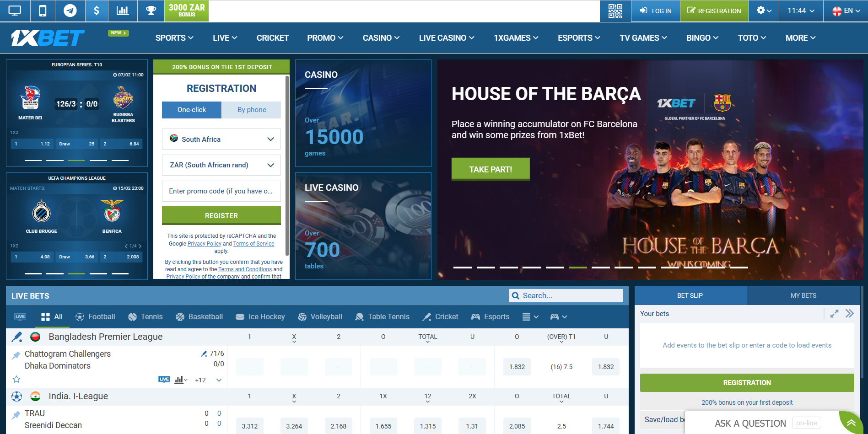Image resolution: width=868 pixels, height=434 pixels.
Task: Open the QR code icon
Action: [615, 11]
